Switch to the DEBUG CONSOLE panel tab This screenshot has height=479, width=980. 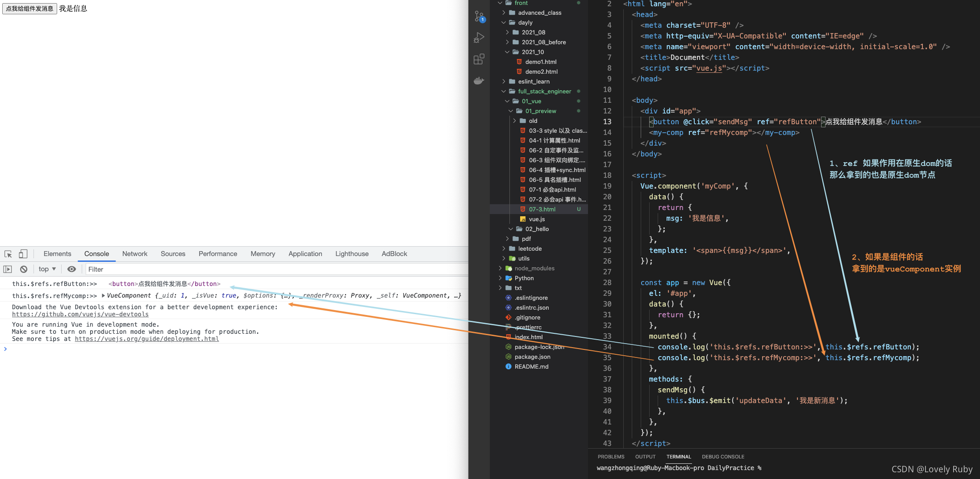click(723, 457)
